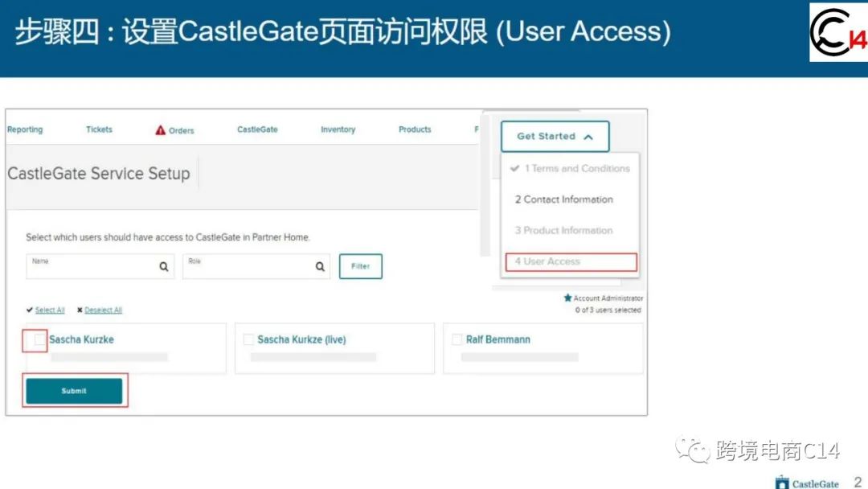Click the checkmark beside Terms and Conditions
This screenshot has height=489, width=868.
(515, 168)
